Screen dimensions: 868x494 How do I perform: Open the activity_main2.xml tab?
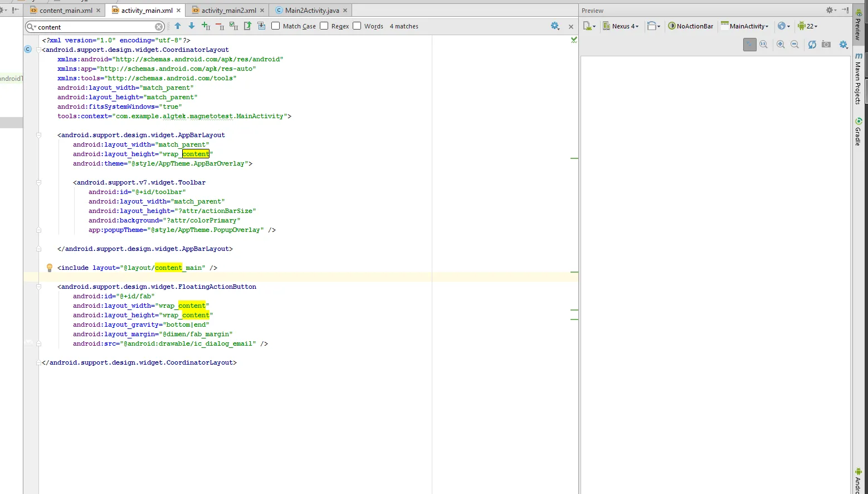pos(228,11)
